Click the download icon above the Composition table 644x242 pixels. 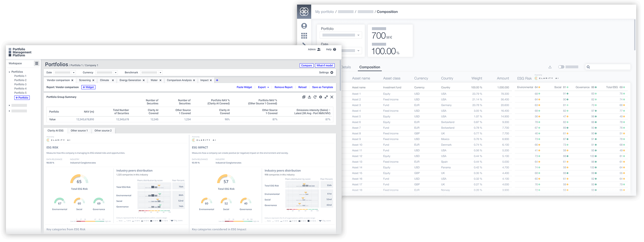550,67
